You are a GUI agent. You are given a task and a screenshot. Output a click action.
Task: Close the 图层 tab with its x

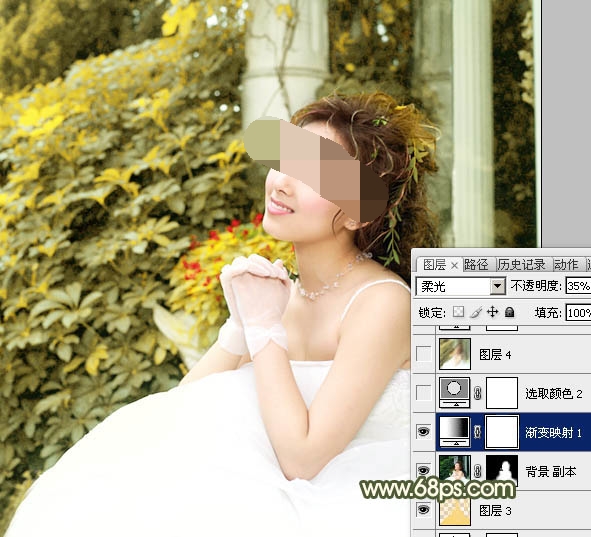(x=454, y=266)
